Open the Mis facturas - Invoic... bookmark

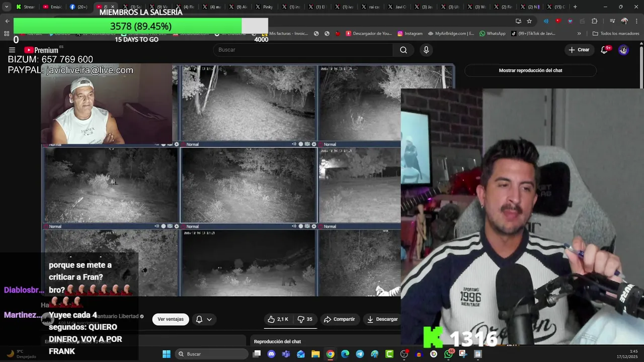pos(285,34)
